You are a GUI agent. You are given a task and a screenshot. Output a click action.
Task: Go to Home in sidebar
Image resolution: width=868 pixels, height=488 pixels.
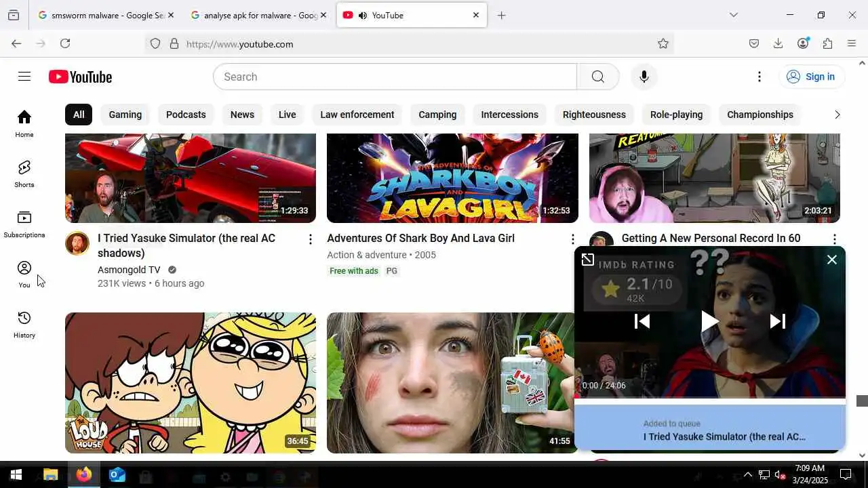pyautogui.click(x=24, y=123)
